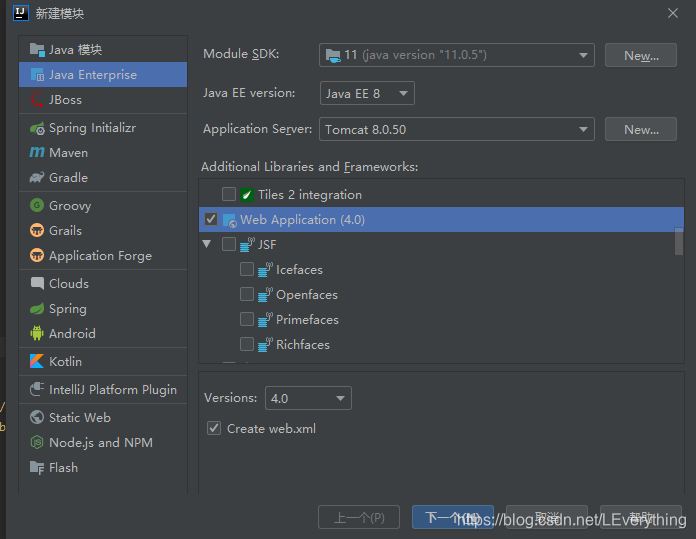Uncheck the Web Application (4.0) checkbox
The height and width of the screenshot is (539, 696).
tap(211, 219)
